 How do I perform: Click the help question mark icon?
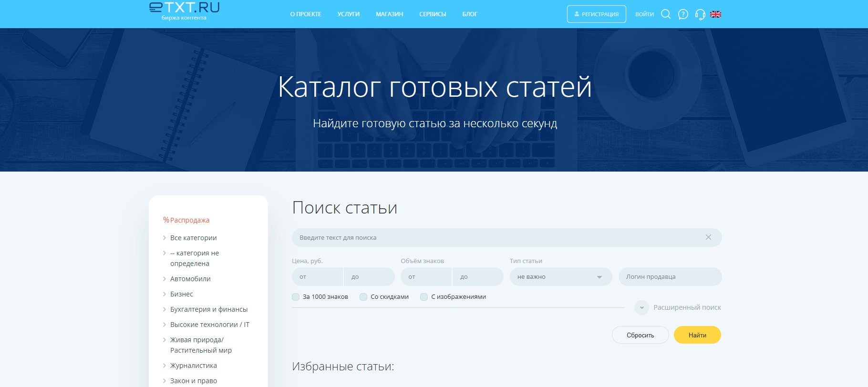point(683,14)
